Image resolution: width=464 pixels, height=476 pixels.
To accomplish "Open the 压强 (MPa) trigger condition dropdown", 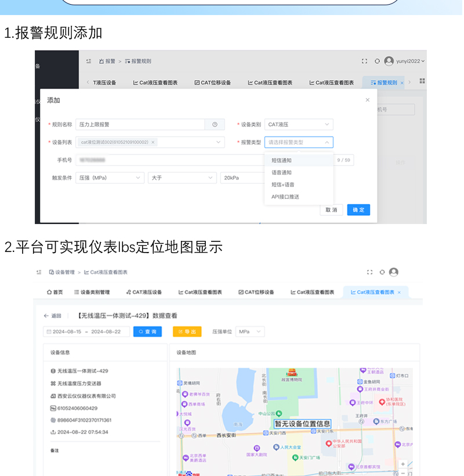I will point(110,178).
